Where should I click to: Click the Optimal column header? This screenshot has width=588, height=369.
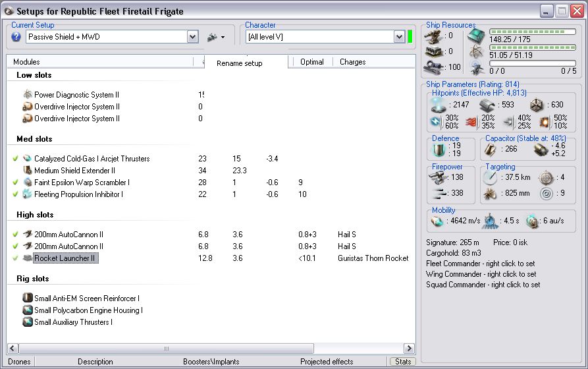(312, 62)
